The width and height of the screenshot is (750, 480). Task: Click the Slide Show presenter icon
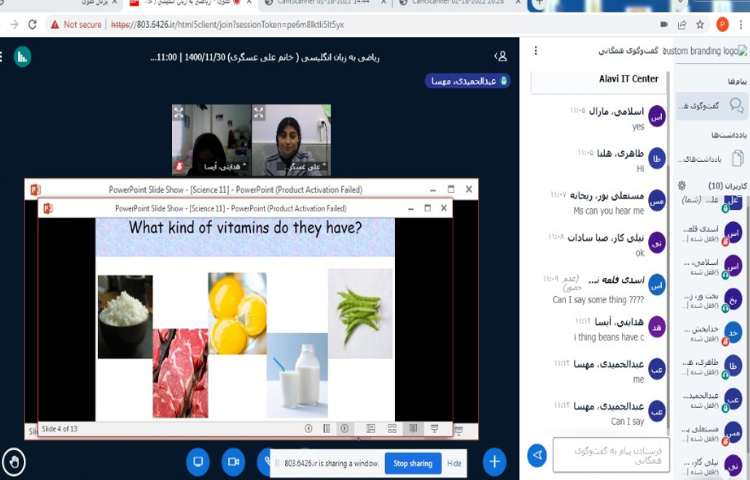click(434, 429)
